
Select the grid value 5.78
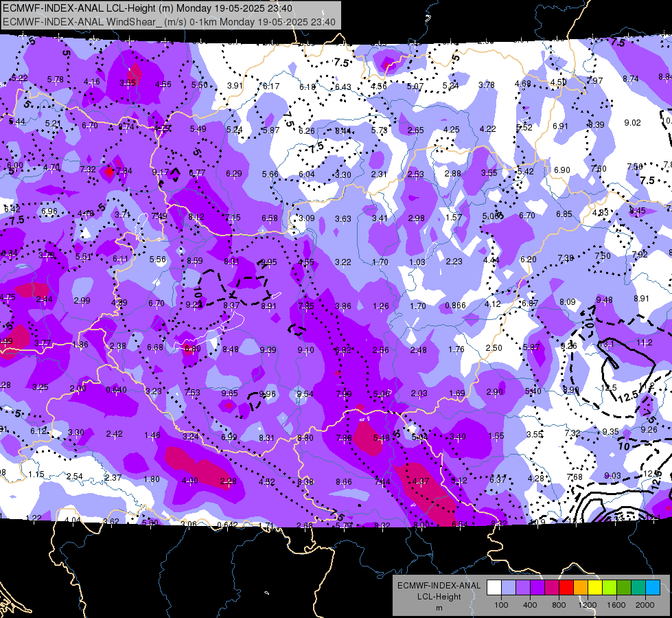56,80
